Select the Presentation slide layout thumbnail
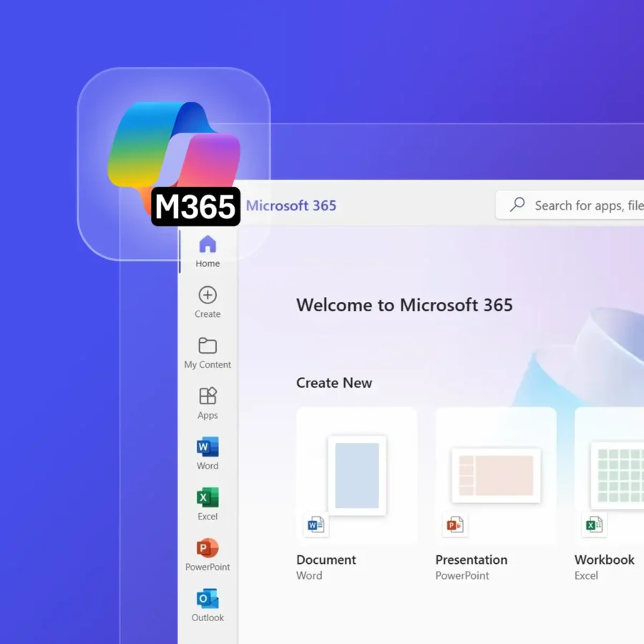Image resolution: width=644 pixels, height=644 pixels. pos(496,475)
